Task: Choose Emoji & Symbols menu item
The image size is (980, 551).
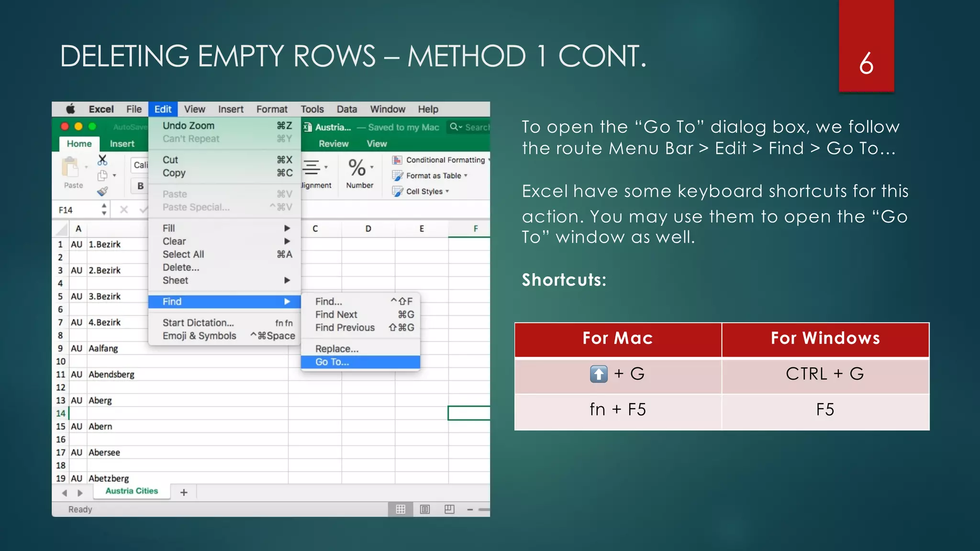Action: click(224, 336)
